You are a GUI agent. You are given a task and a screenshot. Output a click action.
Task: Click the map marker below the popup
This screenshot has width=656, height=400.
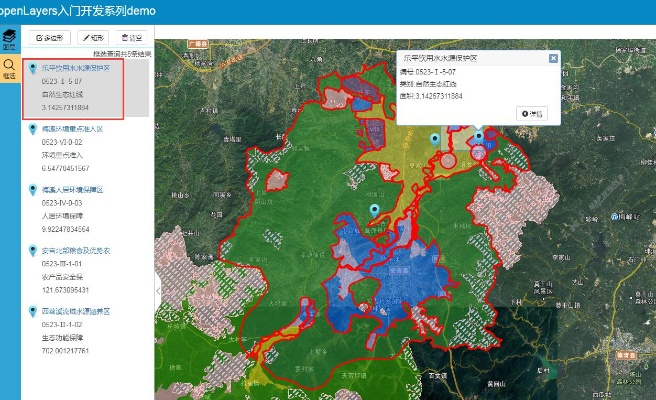[478, 137]
